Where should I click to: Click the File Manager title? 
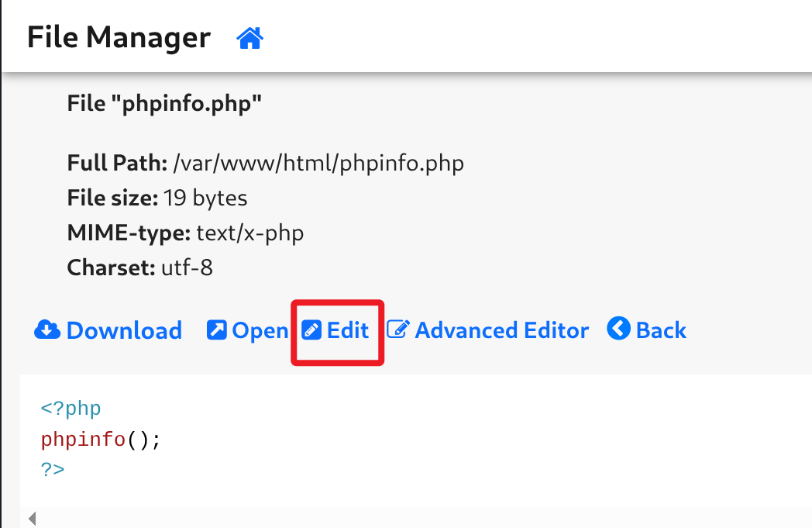coord(119,37)
